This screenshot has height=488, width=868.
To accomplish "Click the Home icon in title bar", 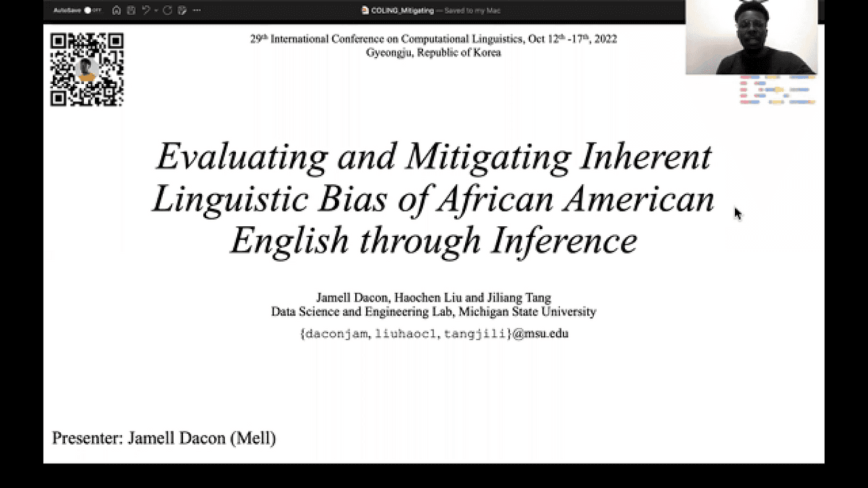I will [x=116, y=11].
